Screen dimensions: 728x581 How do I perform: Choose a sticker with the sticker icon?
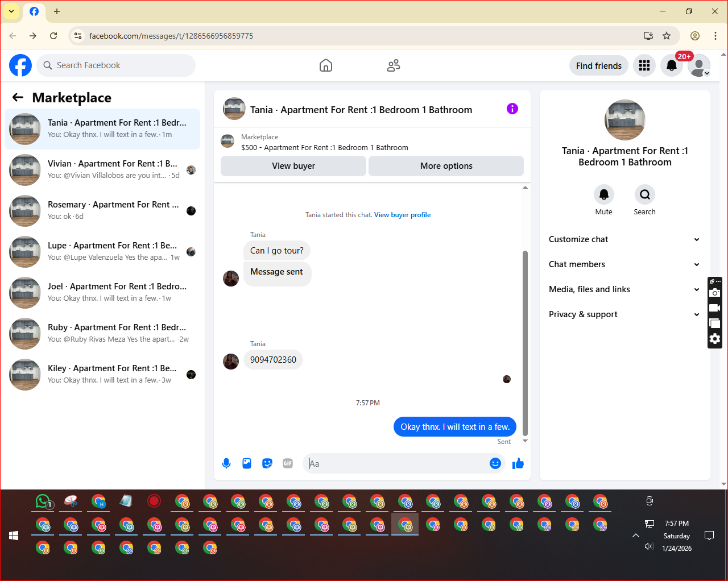click(x=267, y=463)
